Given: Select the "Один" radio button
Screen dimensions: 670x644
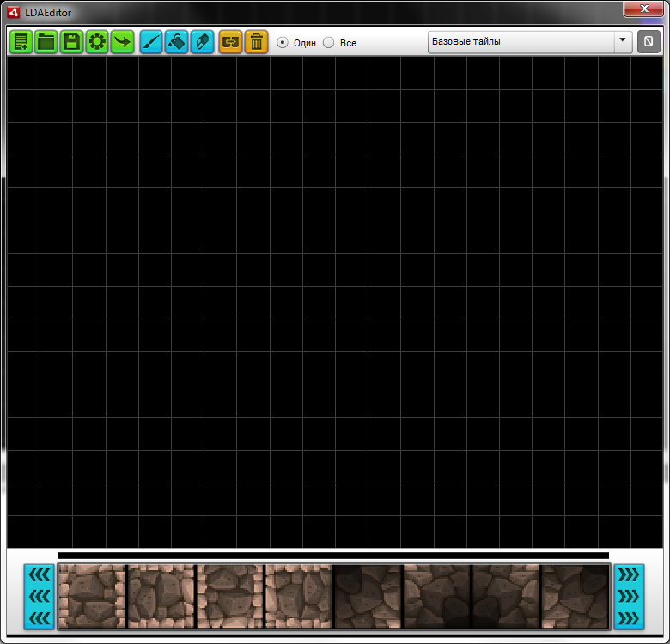Looking at the screenshot, I should pos(283,43).
